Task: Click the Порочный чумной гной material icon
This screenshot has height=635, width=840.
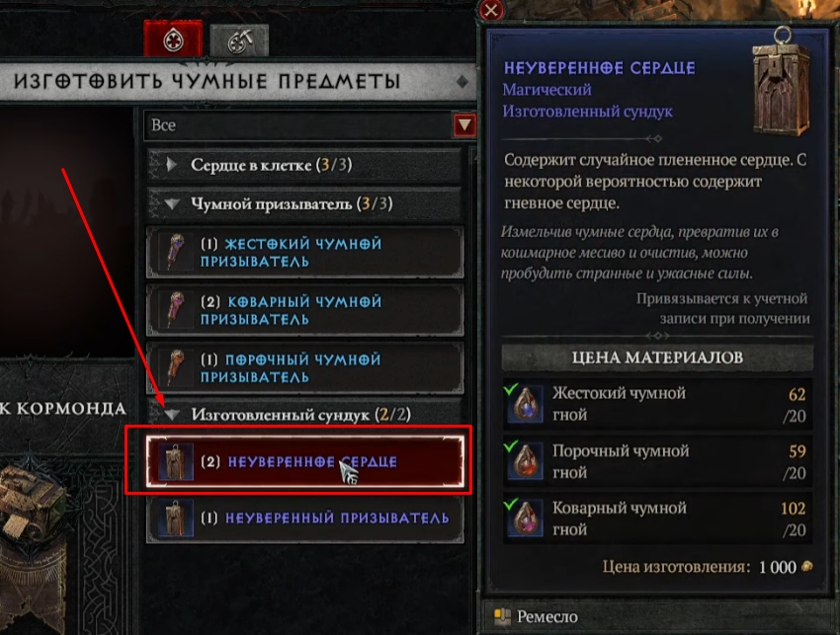Action: (526, 461)
